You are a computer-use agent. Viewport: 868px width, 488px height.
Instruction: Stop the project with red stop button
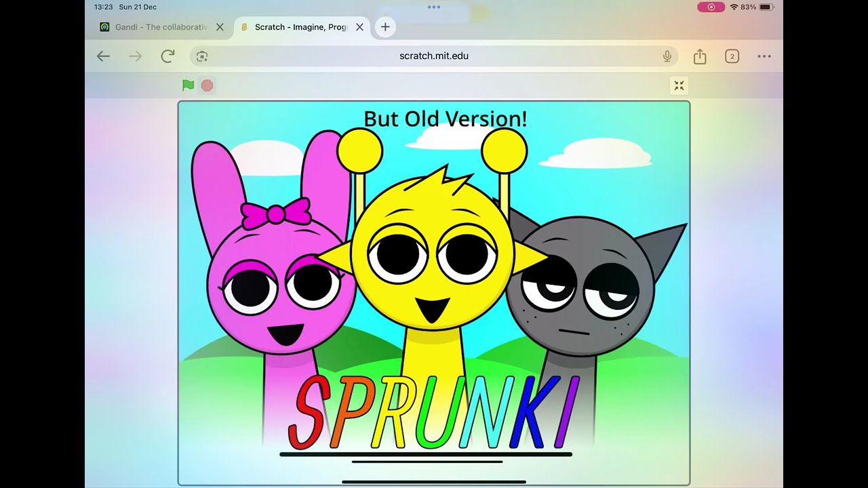point(208,85)
